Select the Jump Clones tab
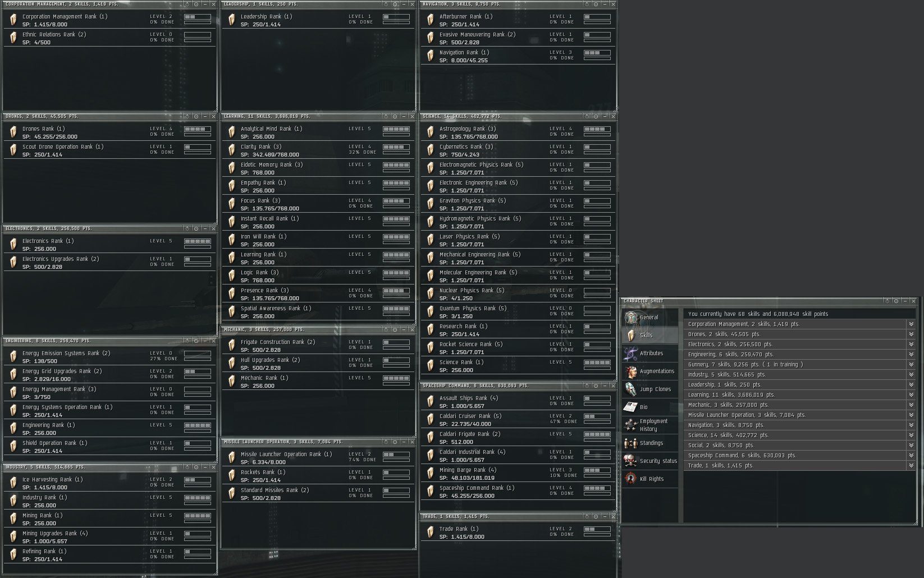924x578 pixels. click(650, 389)
